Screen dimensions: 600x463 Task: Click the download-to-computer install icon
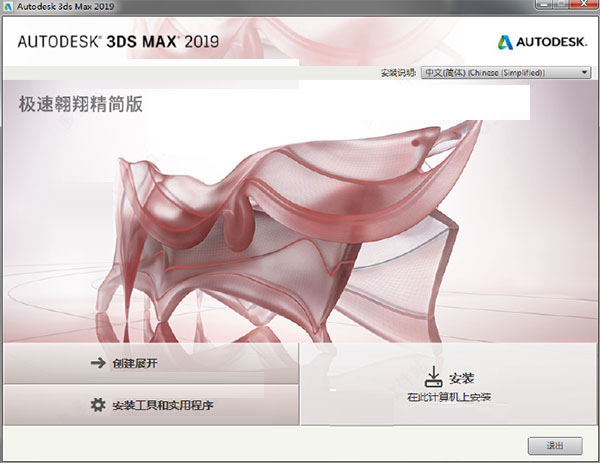[434, 377]
